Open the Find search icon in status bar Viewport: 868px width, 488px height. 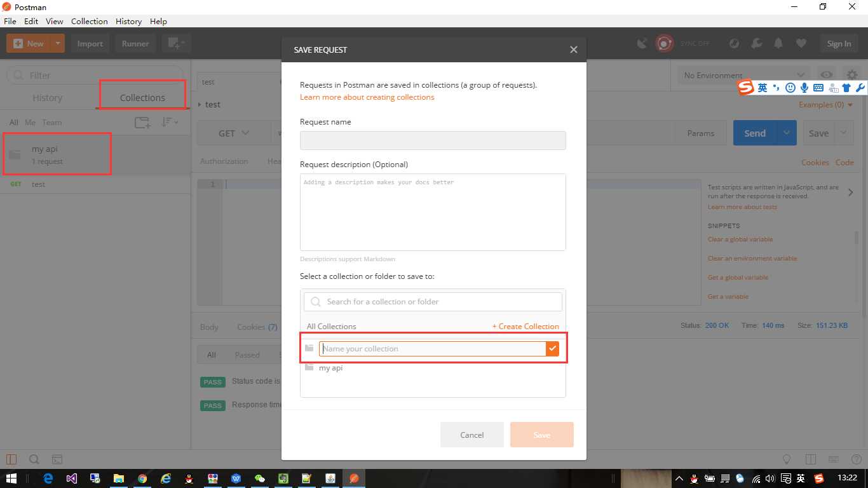point(34,459)
